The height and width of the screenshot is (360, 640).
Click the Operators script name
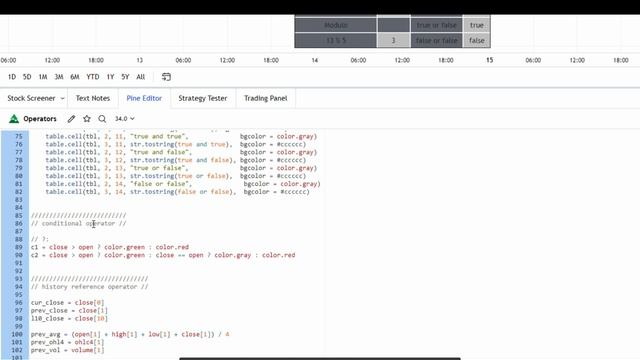point(40,119)
